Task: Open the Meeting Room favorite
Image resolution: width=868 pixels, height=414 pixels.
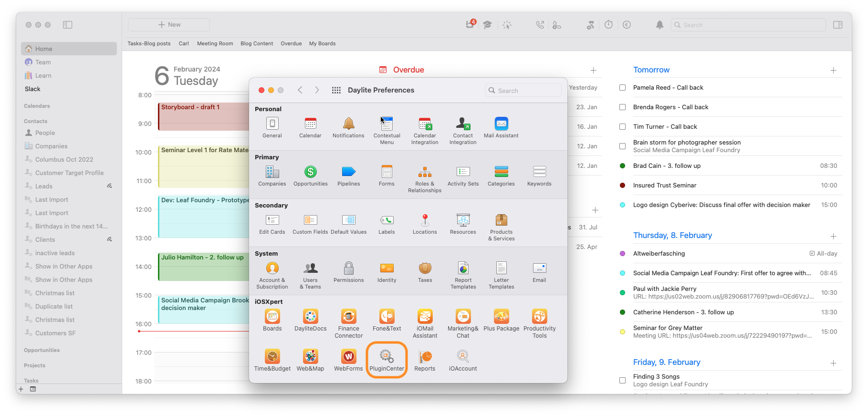Action: [215, 43]
